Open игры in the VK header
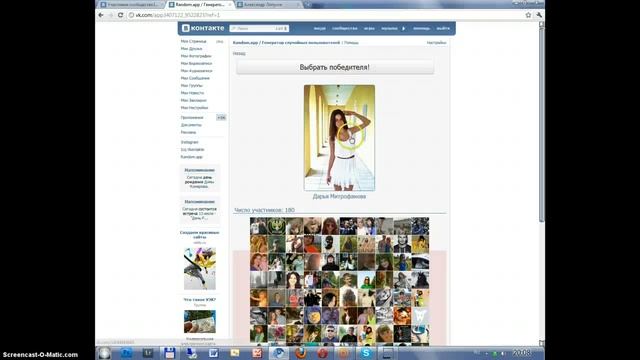The image size is (640, 360). tap(369, 29)
